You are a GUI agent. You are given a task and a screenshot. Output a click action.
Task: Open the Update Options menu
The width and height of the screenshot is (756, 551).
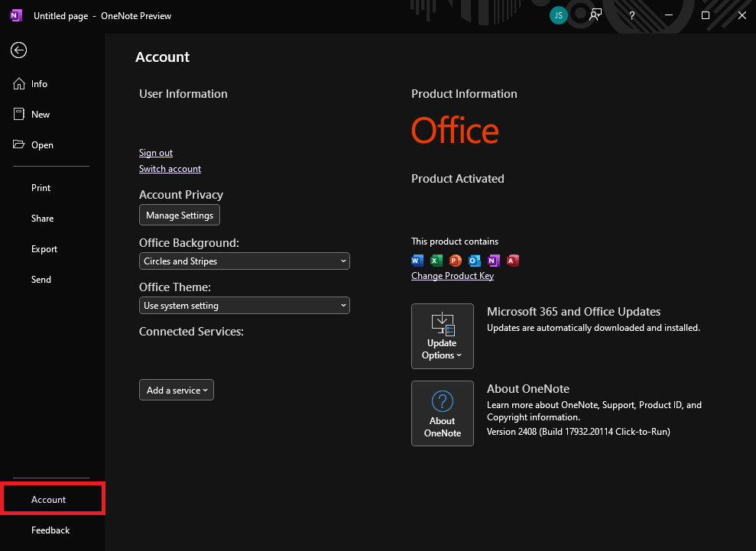pos(442,336)
